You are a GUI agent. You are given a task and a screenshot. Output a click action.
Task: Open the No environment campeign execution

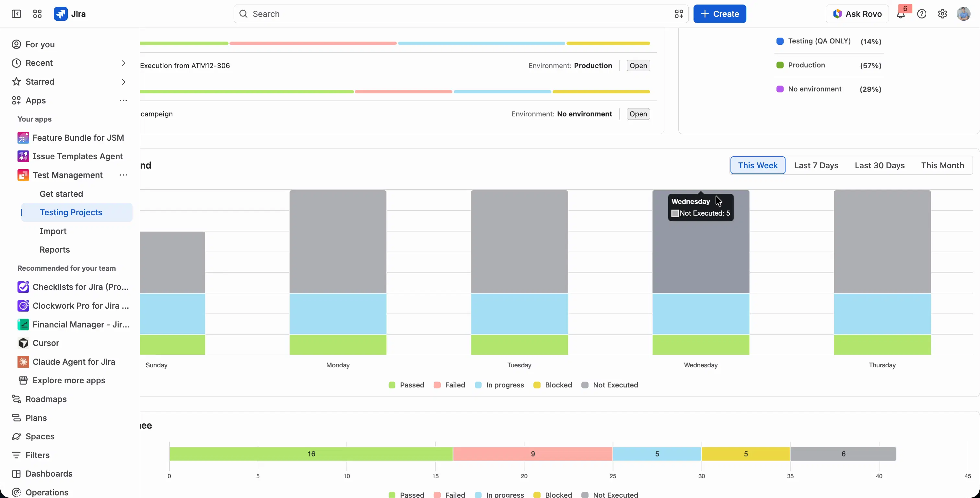pyautogui.click(x=638, y=114)
